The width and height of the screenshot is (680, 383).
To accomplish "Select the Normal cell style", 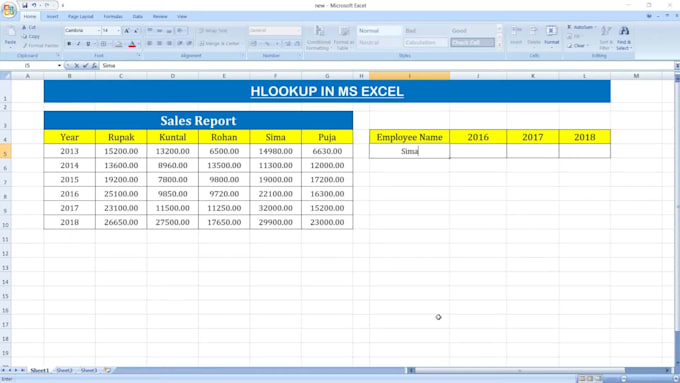I will pos(379,31).
